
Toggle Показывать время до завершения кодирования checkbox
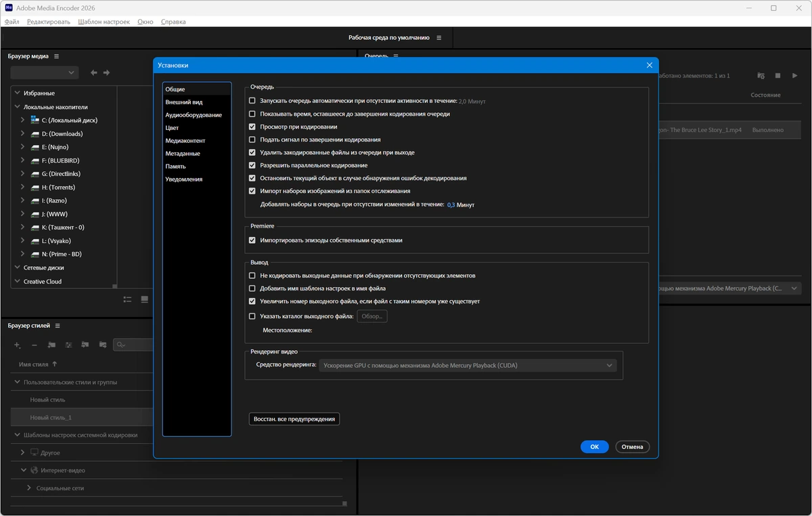pos(252,114)
